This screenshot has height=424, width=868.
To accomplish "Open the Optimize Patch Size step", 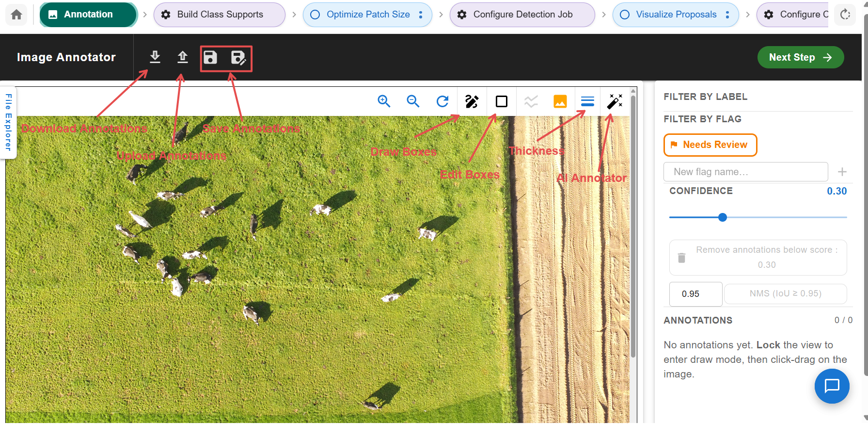I will (368, 15).
